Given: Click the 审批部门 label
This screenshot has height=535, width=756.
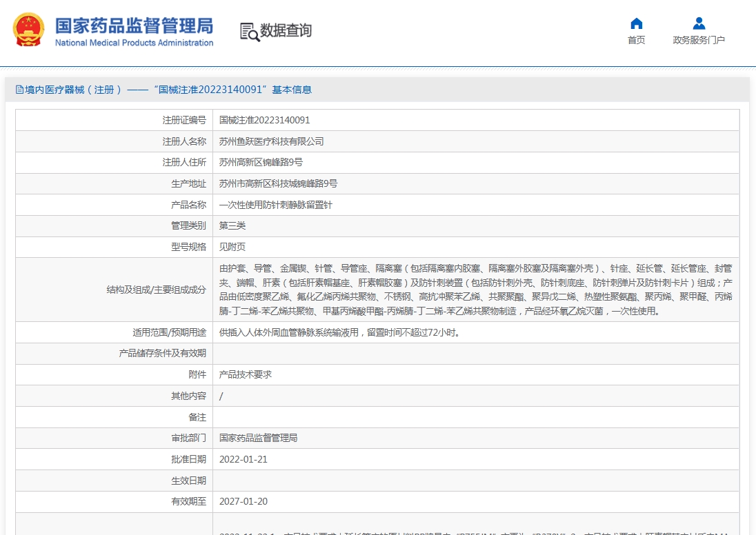Looking at the screenshot, I should [x=188, y=438].
